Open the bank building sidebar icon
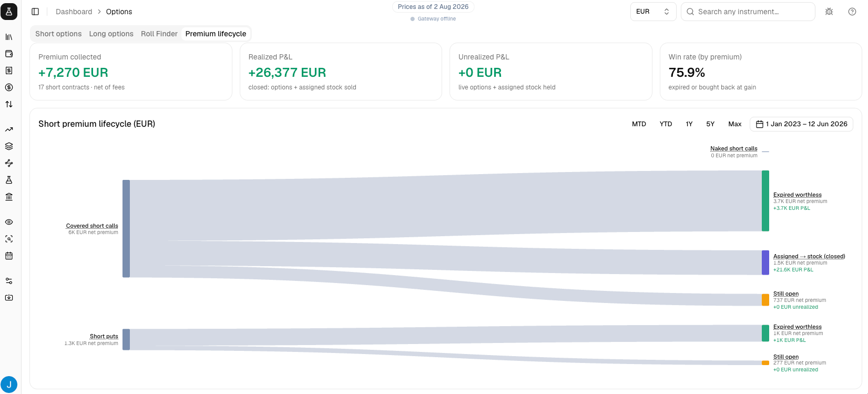 (9, 197)
